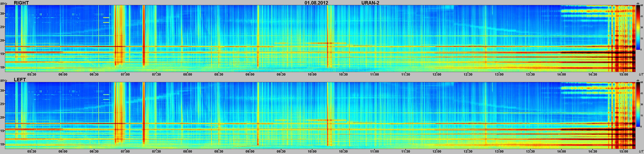Click the LEFT polarization panel title
The height and width of the screenshot is (154, 644).
[x=20, y=80]
